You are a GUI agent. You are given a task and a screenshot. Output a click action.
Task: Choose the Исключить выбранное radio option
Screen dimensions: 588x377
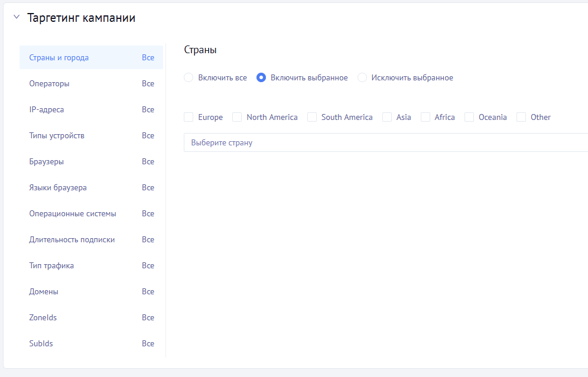tap(362, 77)
